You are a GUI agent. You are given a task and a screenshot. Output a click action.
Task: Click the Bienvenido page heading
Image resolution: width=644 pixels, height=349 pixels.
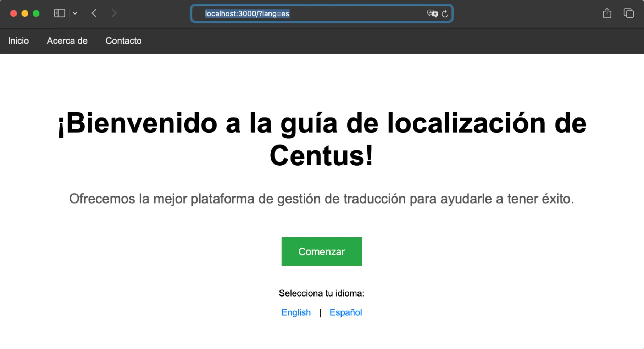[x=321, y=139]
